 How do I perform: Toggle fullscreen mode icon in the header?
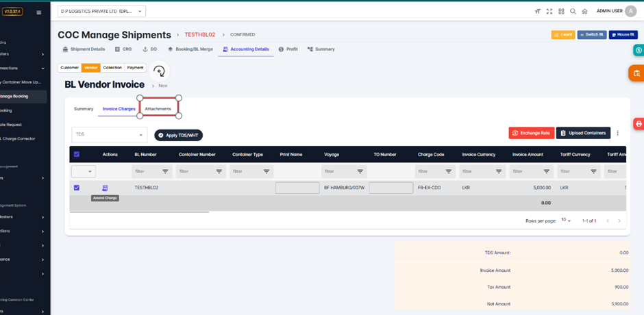click(550, 12)
